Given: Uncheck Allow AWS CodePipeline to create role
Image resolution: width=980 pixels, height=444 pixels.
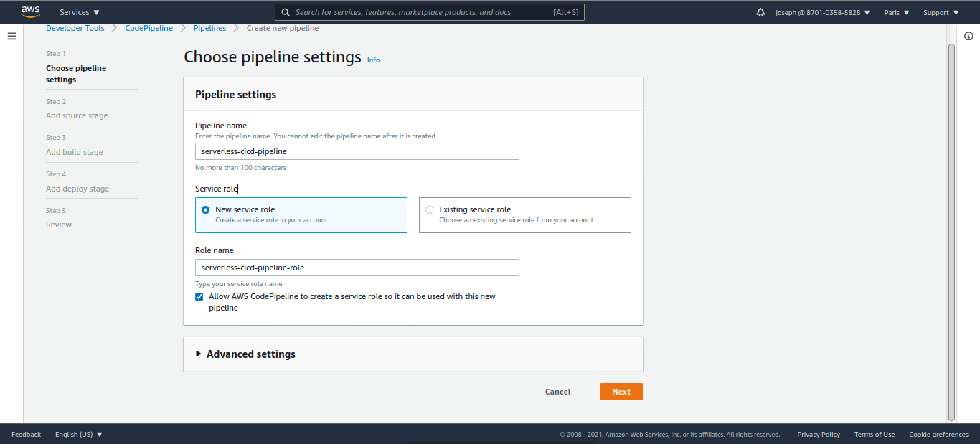Looking at the screenshot, I should tap(199, 296).
